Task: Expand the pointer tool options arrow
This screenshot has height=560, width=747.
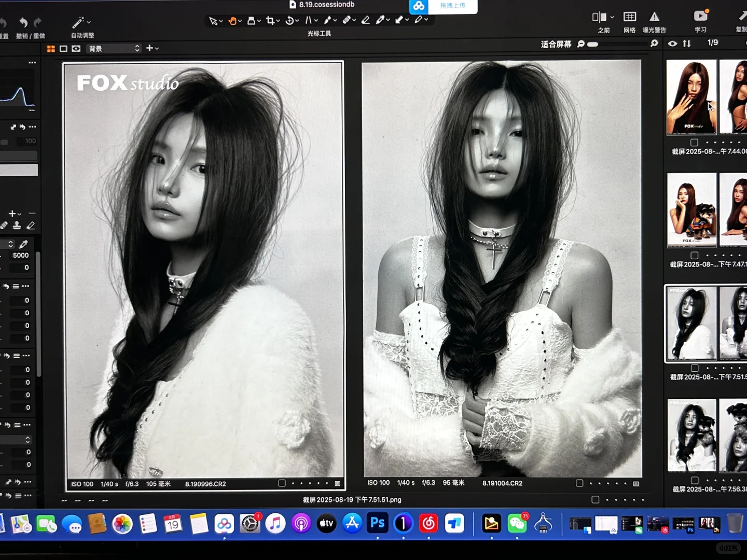Action: (220, 21)
